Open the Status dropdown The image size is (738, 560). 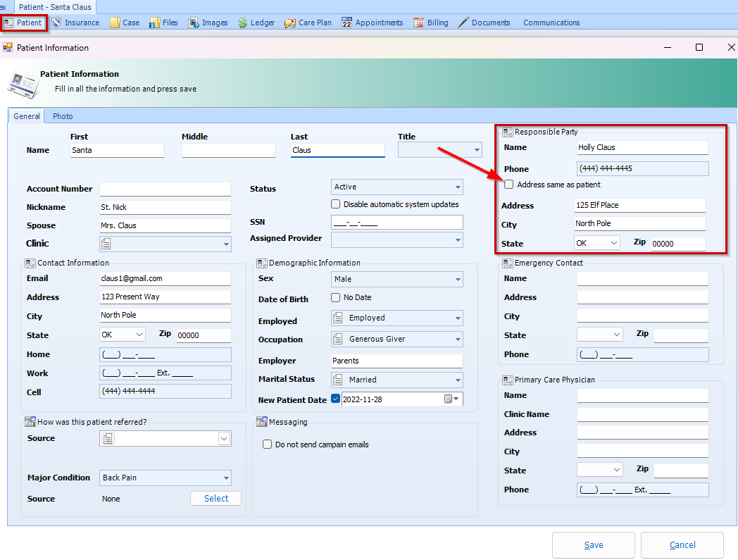(457, 187)
